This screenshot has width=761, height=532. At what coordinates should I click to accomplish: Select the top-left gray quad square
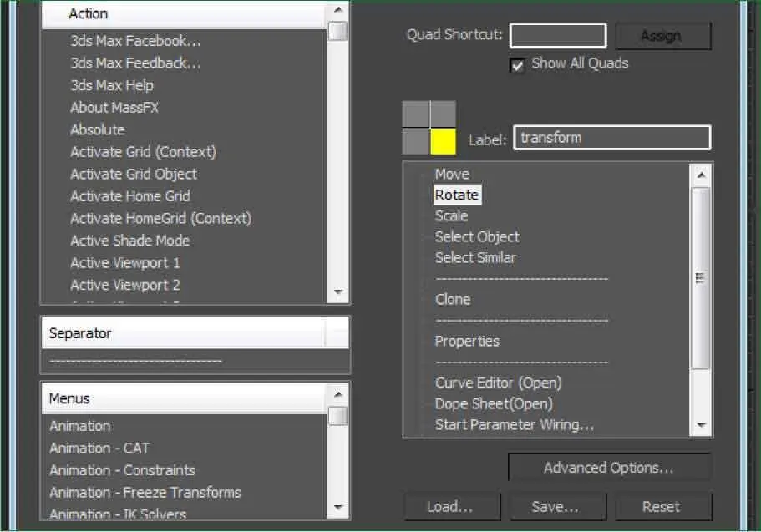tap(415, 114)
